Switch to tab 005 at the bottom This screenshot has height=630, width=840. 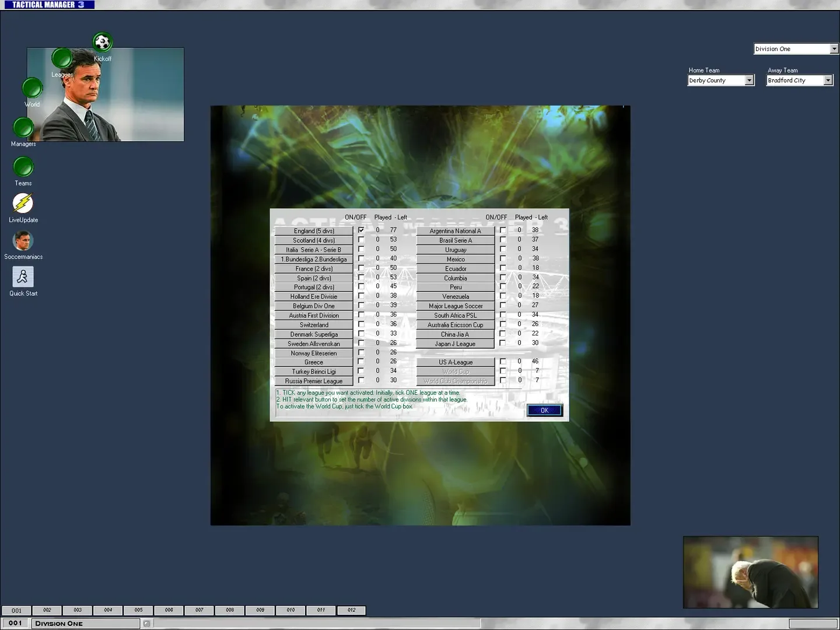[138, 610]
